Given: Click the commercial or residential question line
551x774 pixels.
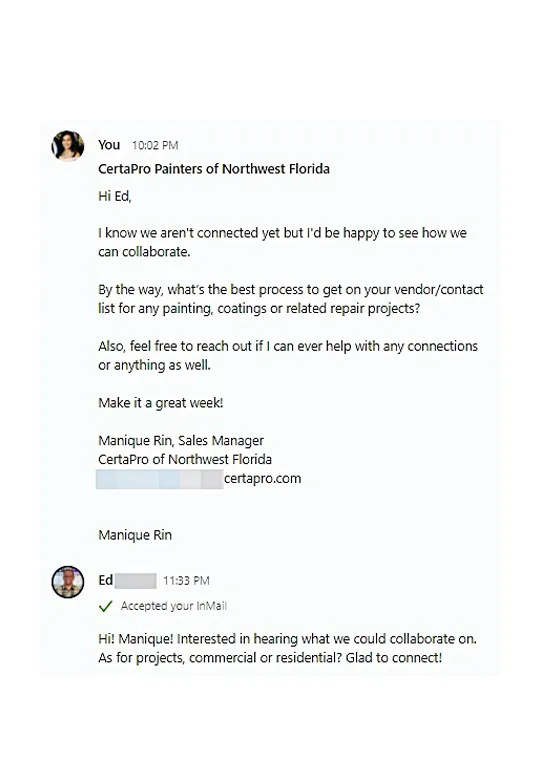Looking at the screenshot, I should 270,658.
